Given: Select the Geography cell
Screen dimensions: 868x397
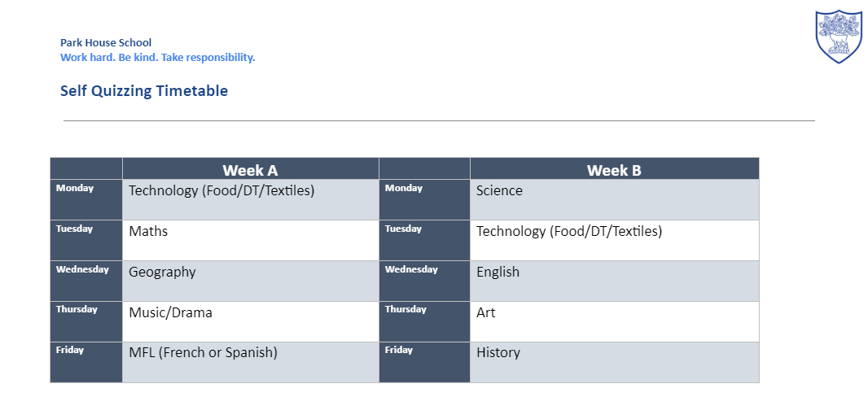Looking at the screenshot, I should 251,281.
